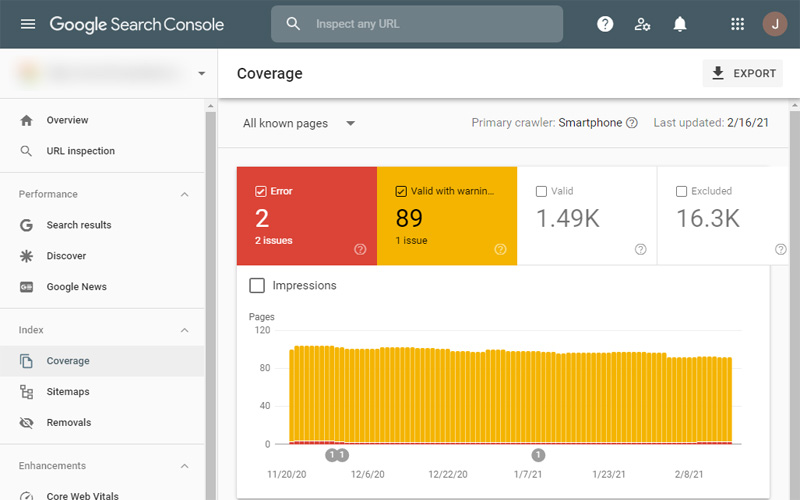Image resolution: width=800 pixels, height=500 pixels.
Task: Open the Google apps grid
Action: coord(737,24)
